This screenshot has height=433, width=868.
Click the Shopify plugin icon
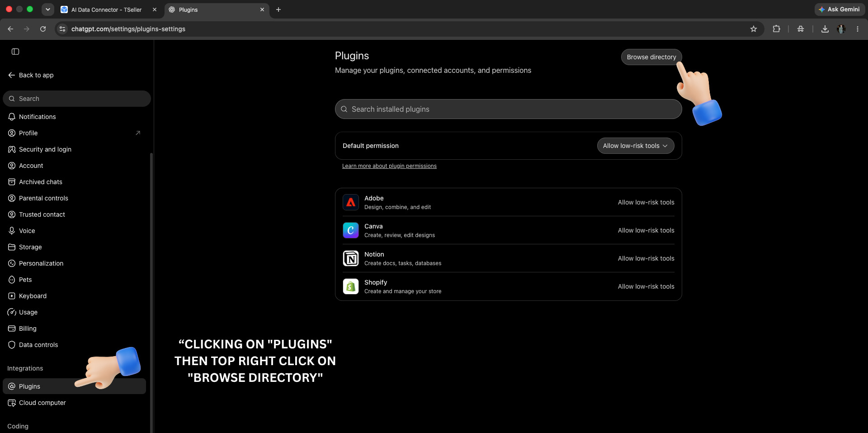coord(351,286)
